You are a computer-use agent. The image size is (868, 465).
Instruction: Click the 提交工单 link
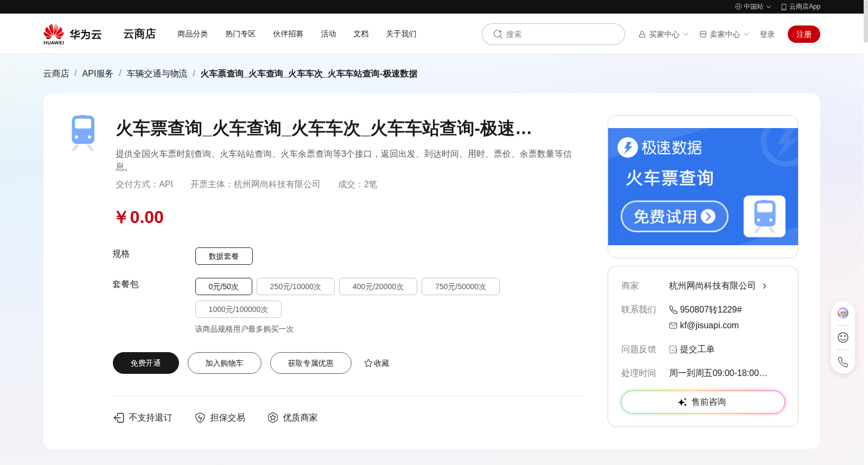pyautogui.click(x=697, y=349)
